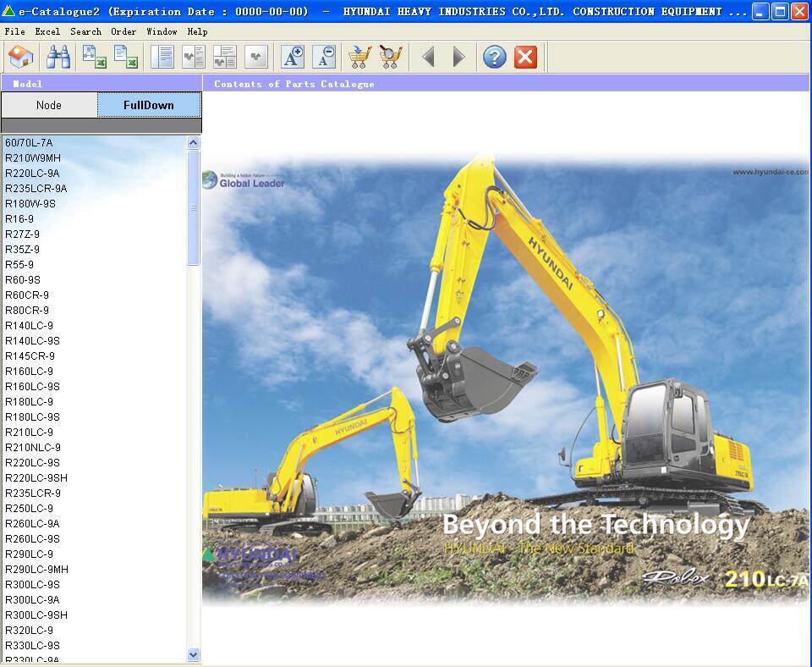This screenshot has height=667, width=812.
Task: Open the Window menu
Action: (x=162, y=31)
